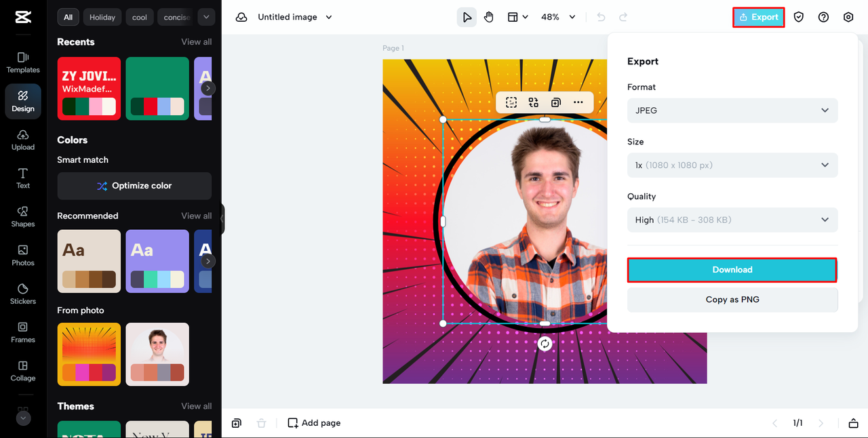
Task: Open the Collage sidebar panel
Action: 23,371
